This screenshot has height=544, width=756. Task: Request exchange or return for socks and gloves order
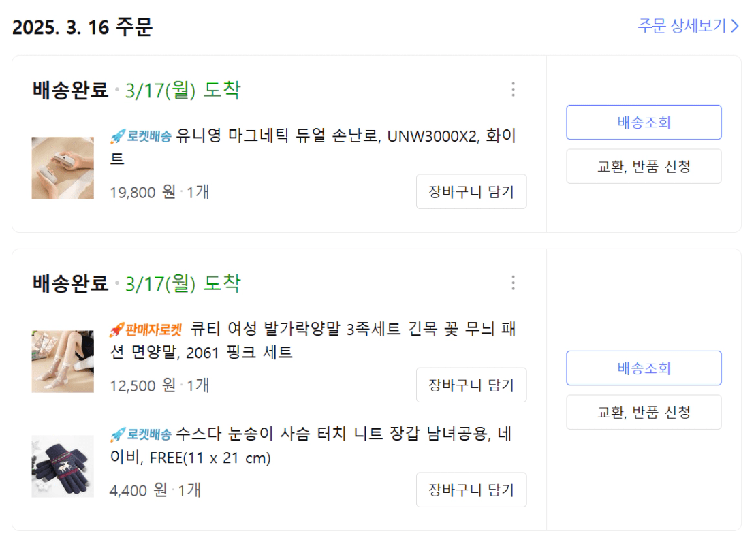coord(644,412)
